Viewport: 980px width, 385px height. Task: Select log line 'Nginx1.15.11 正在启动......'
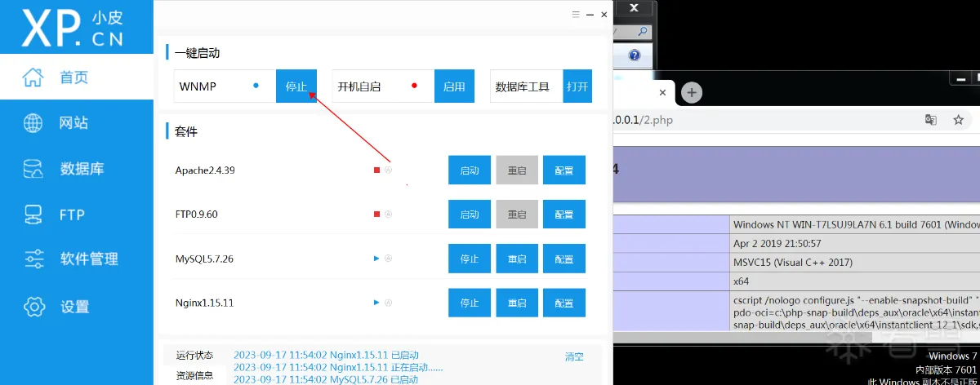tap(338, 368)
